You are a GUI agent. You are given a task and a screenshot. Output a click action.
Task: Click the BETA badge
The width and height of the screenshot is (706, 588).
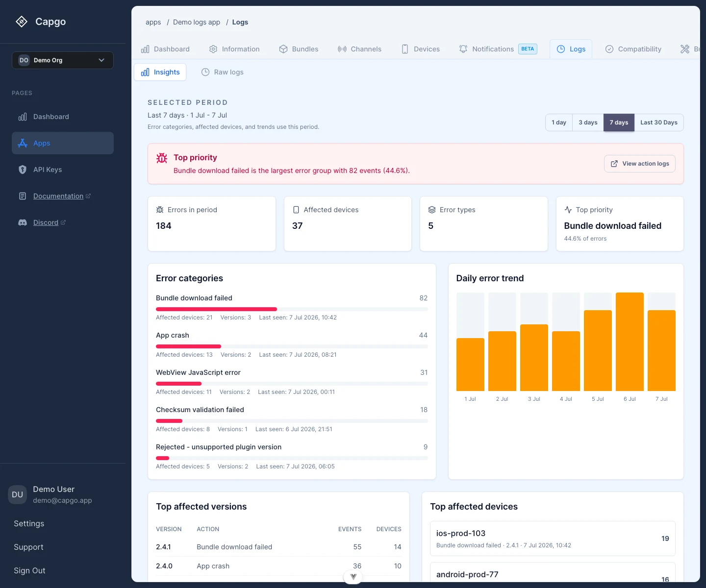(528, 49)
